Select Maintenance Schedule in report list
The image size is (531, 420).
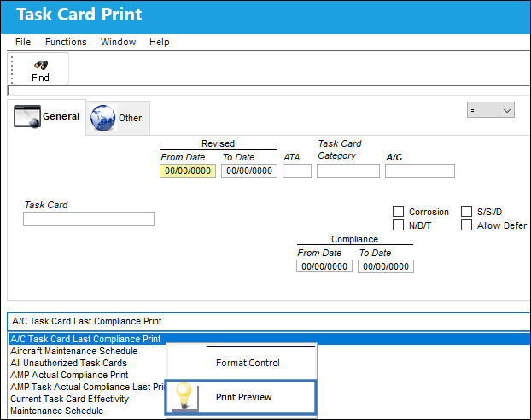click(x=57, y=411)
